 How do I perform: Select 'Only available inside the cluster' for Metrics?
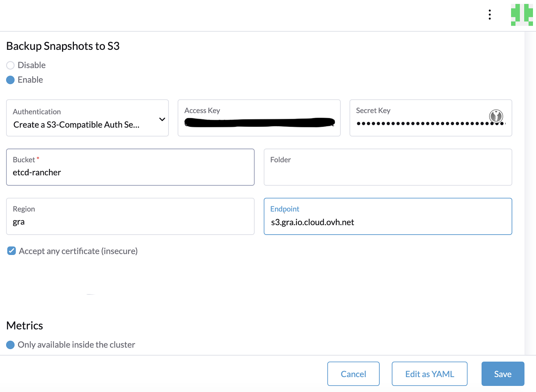pyautogui.click(x=10, y=345)
